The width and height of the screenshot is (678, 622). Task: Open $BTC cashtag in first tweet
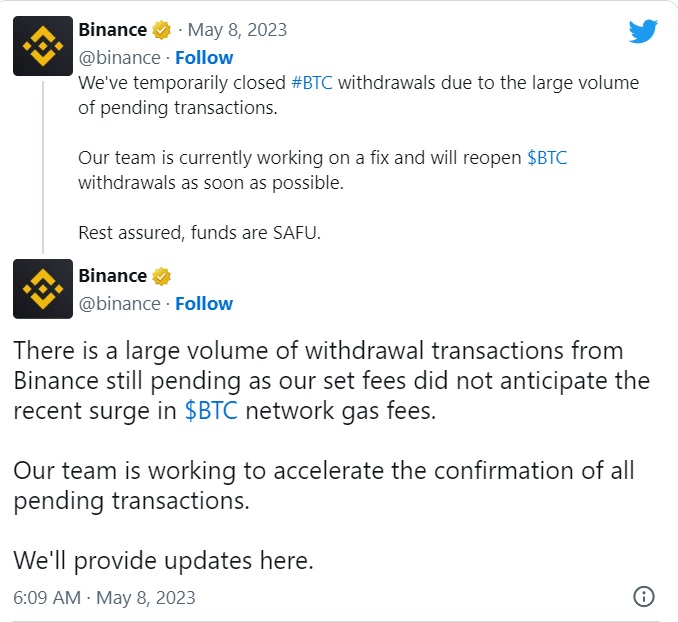pos(547,158)
